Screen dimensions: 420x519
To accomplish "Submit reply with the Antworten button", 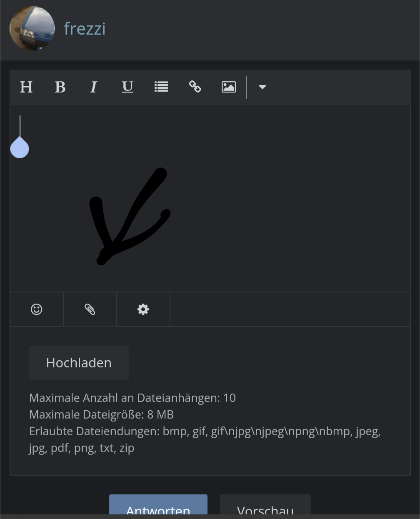I will coord(158,506).
